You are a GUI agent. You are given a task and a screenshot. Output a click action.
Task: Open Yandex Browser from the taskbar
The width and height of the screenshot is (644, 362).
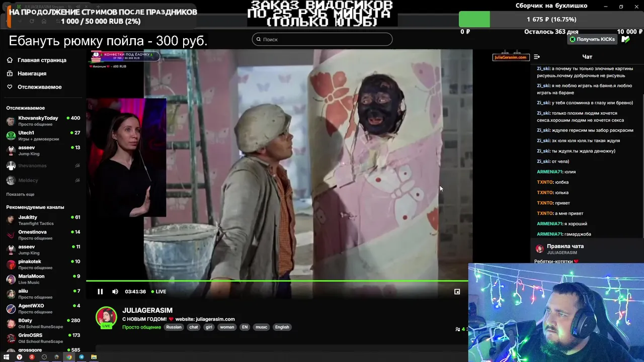pyautogui.click(x=19, y=357)
